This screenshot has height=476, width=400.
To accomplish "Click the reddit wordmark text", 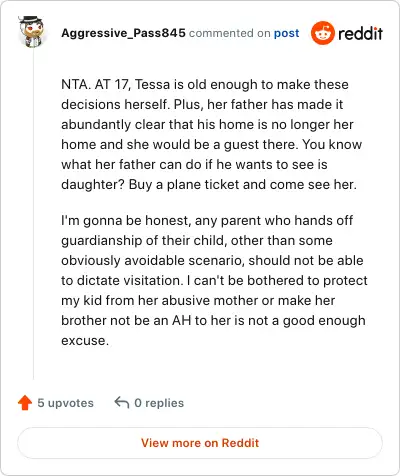I will 360,33.
